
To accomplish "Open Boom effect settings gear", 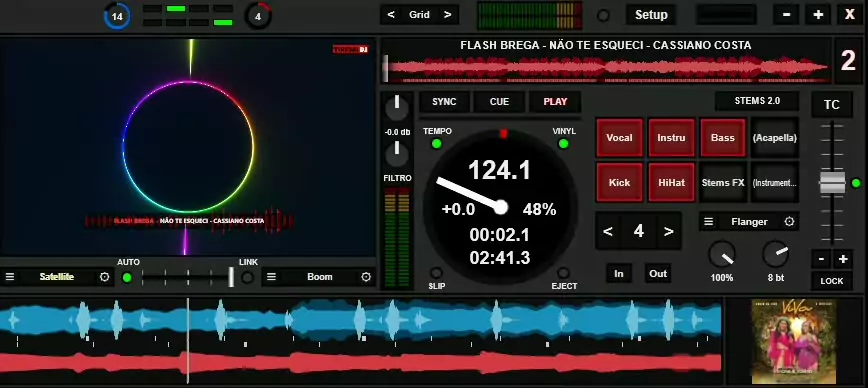I will pyautogui.click(x=366, y=277).
